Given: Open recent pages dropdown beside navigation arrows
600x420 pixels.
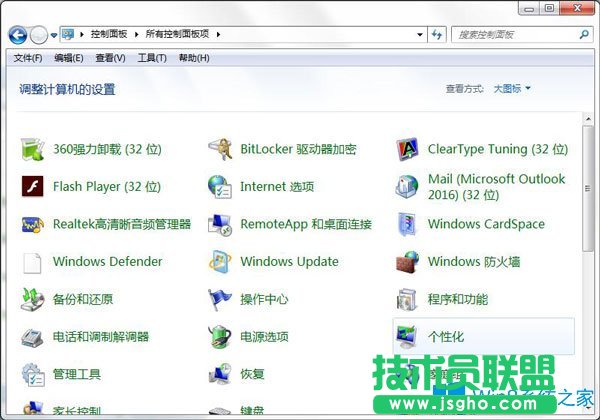Looking at the screenshot, I should (54, 36).
